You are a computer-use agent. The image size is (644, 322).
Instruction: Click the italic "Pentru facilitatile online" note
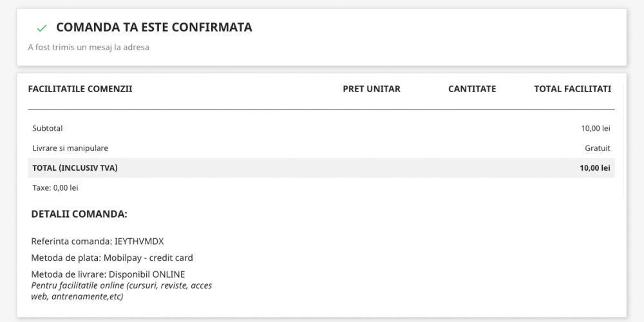click(x=122, y=290)
